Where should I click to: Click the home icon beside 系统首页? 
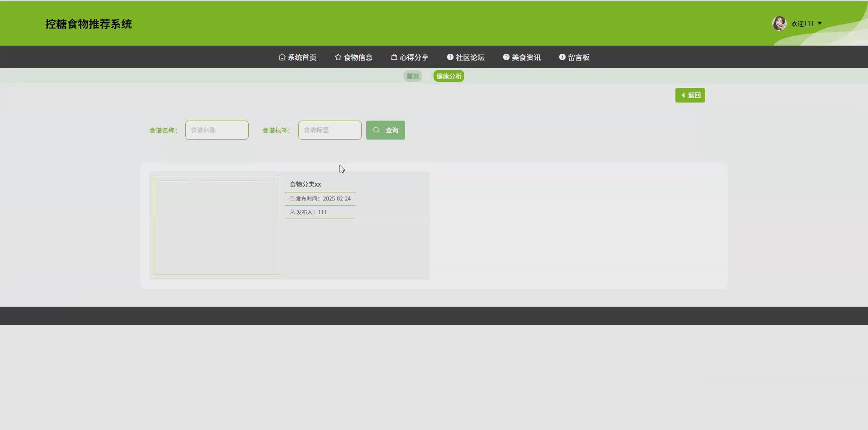282,57
